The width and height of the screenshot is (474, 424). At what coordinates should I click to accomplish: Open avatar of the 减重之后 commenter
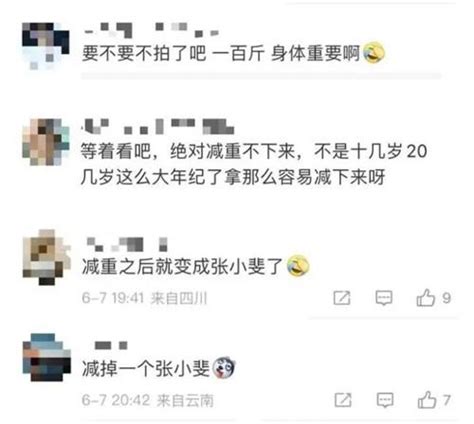[x=47, y=257]
